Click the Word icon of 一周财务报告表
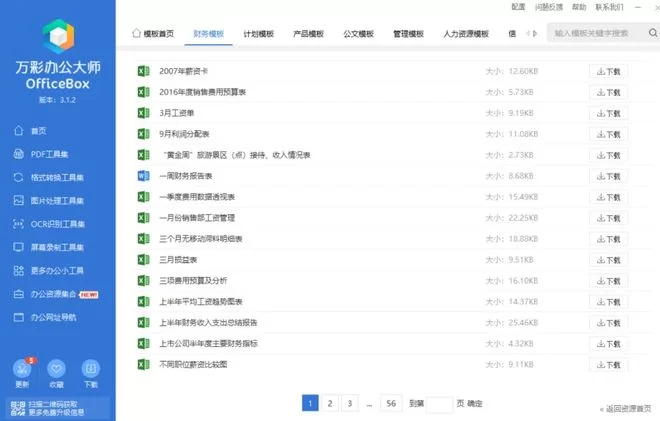Screen dimensions: 660x421 click(x=143, y=176)
